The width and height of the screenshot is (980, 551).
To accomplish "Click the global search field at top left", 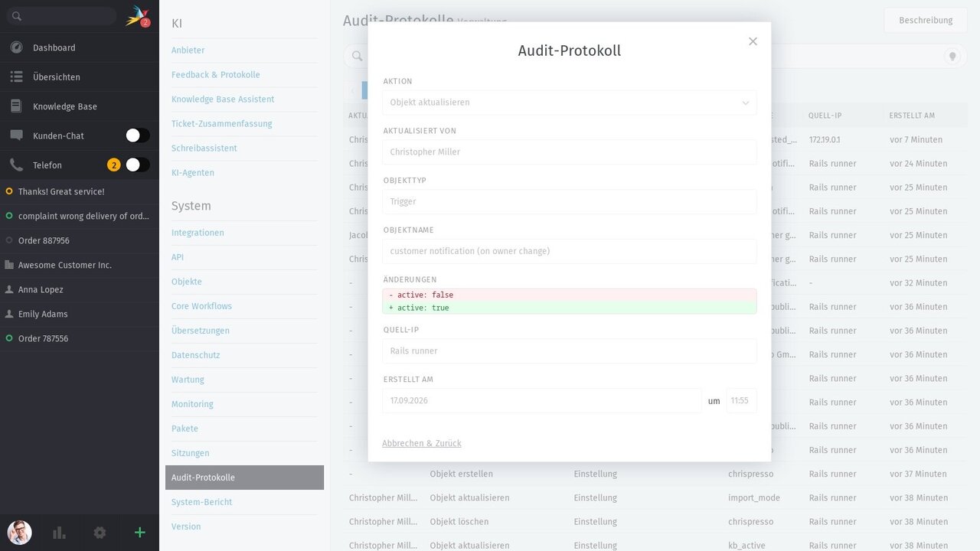I will 60,16.
